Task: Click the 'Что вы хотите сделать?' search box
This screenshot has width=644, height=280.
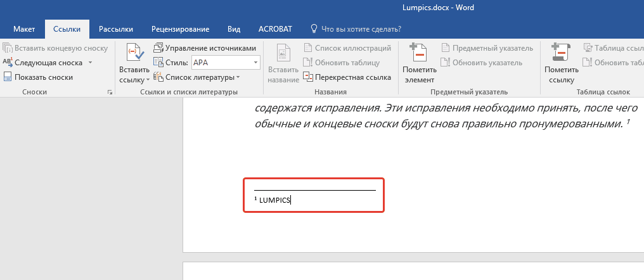Action: click(361, 29)
